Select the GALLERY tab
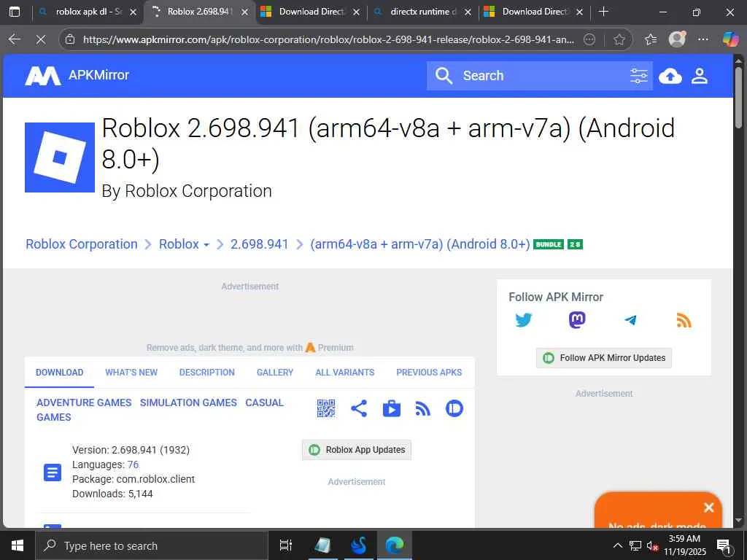 (x=275, y=373)
